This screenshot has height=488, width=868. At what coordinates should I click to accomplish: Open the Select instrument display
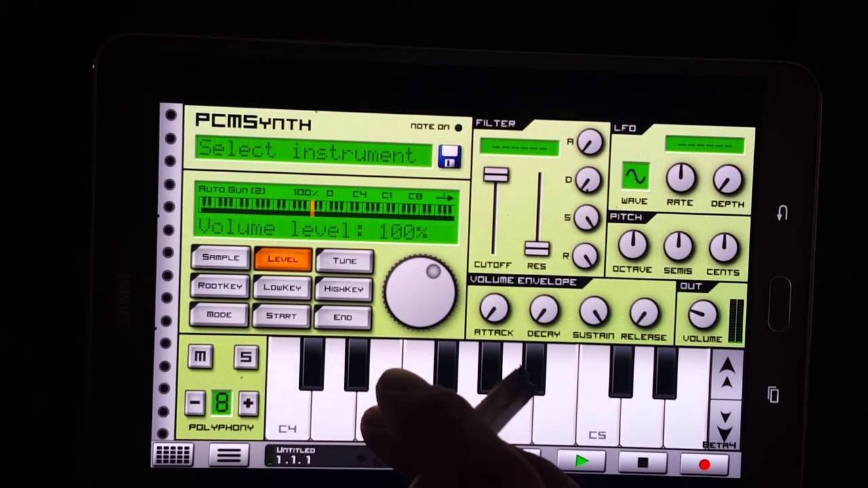pos(313,152)
